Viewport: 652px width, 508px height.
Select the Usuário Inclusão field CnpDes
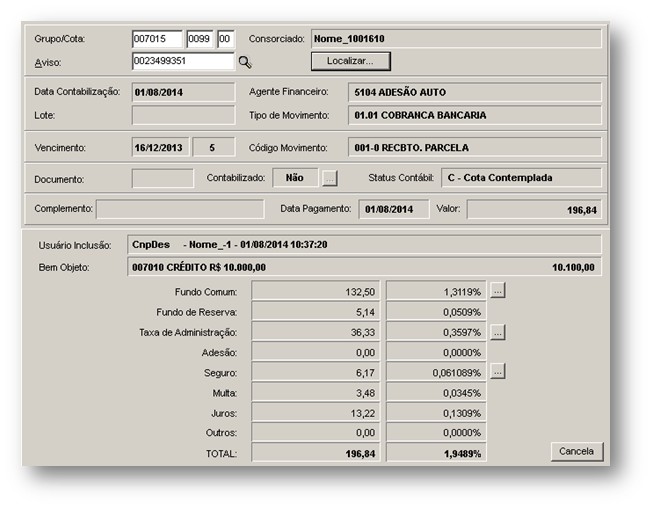click(x=364, y=244)
